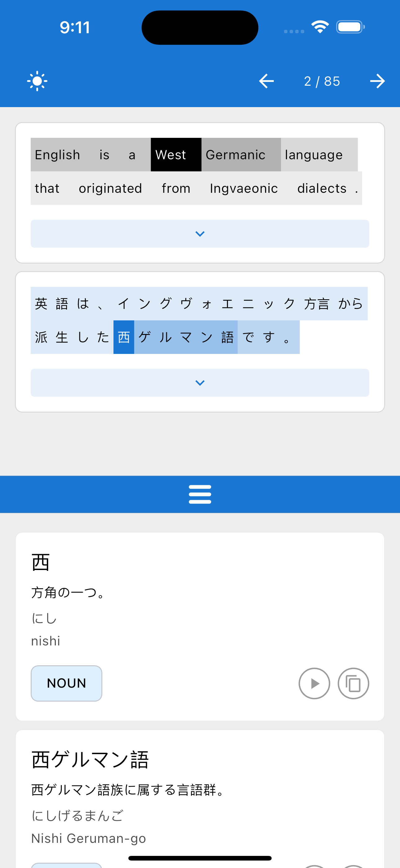Open the hamburger menu on blue divider
The height and width of the screenshot is (868, 400).
point(200,494)
